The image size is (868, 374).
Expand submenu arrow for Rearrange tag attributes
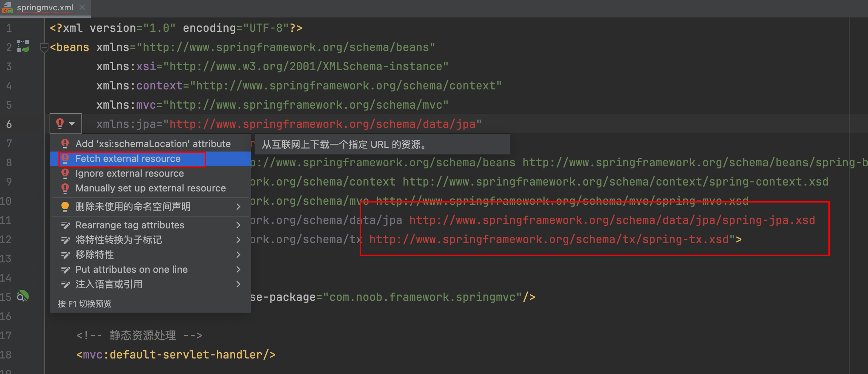point(238,225)
